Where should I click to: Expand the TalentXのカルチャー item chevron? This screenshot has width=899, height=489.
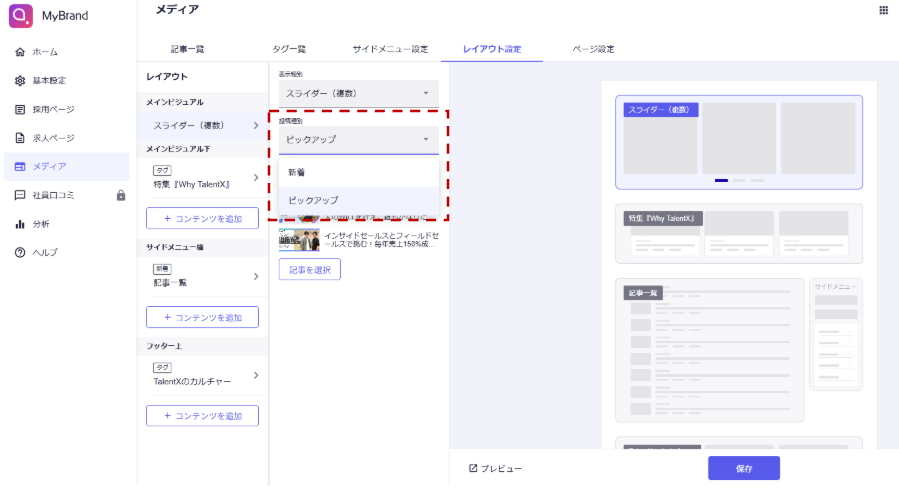click(256, 375)
